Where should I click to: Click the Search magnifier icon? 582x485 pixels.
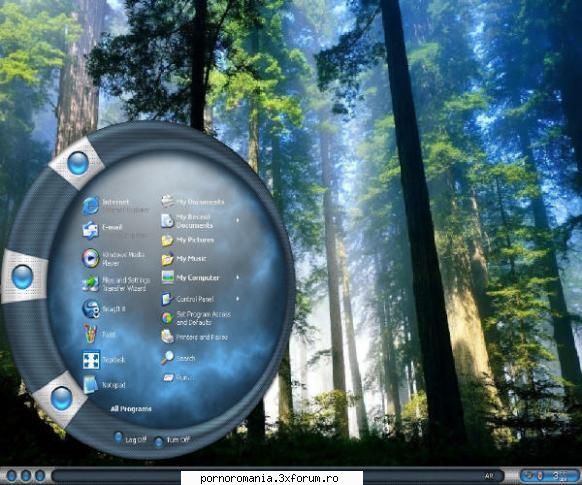[x=167, y=358]
